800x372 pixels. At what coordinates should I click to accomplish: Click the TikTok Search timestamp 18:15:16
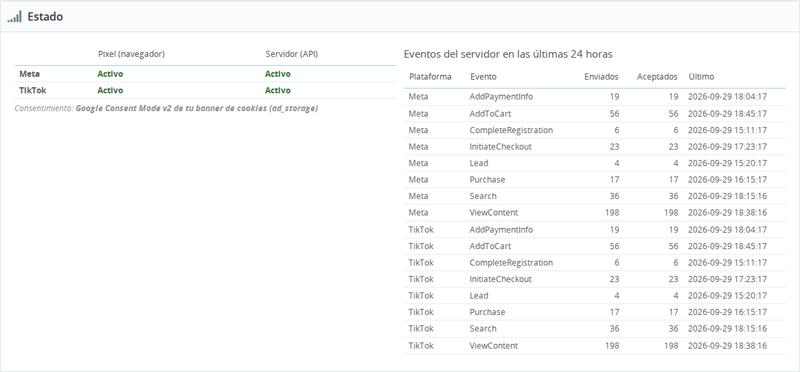(728, 329)
